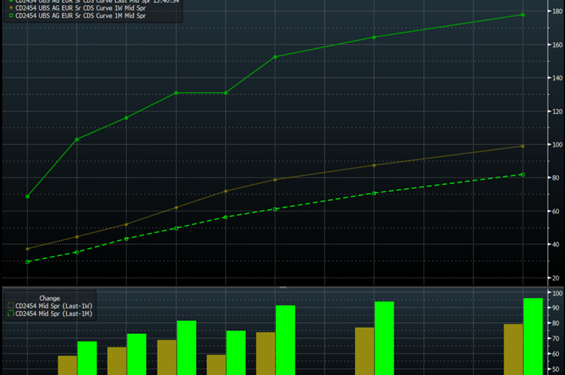Click the 1W Mid Spr legend marker icon

click(x=11, y=8)
